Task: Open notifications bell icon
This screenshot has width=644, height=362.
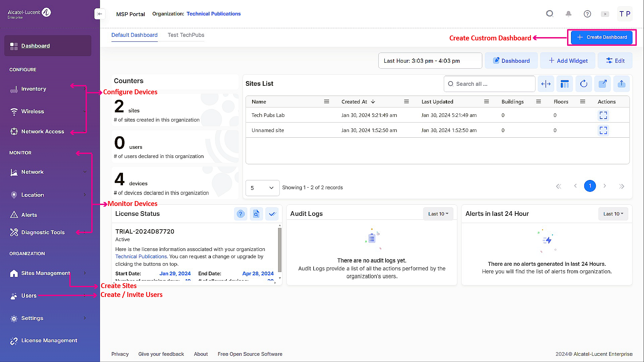Action: coord(568,14)
